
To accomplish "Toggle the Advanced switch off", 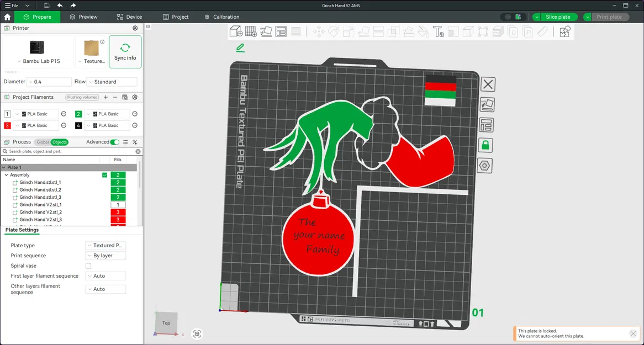I will tap(114, 142).
